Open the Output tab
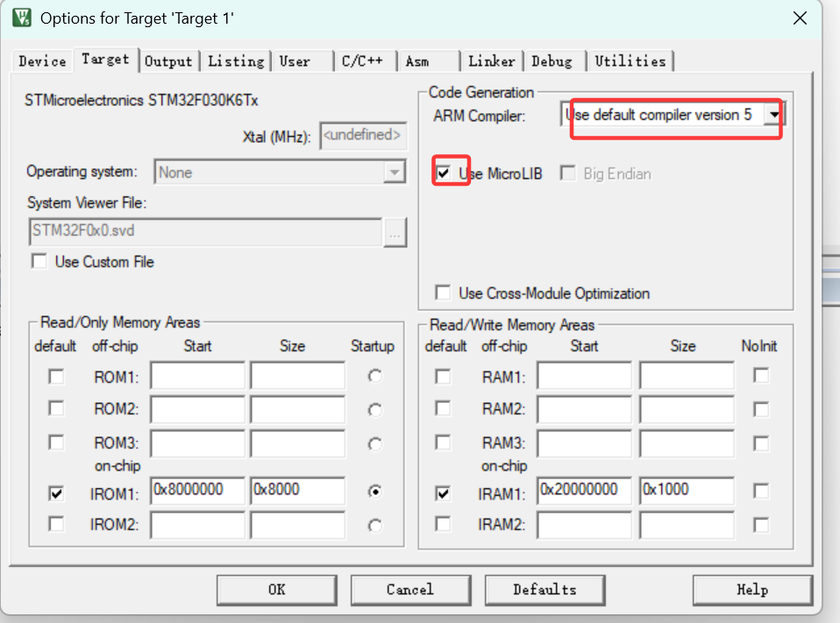This screenshot has width=840, height=623. pyautogui.click(x=168, y=61)
